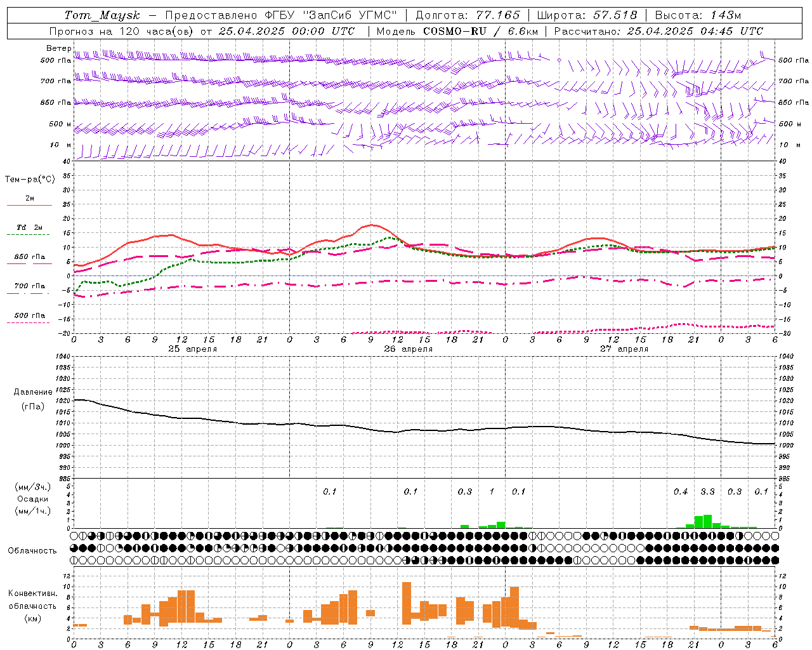Viewport: 812px width, 650px height.
Task: Select the Облачность row label
Action: tap(32, 550)
